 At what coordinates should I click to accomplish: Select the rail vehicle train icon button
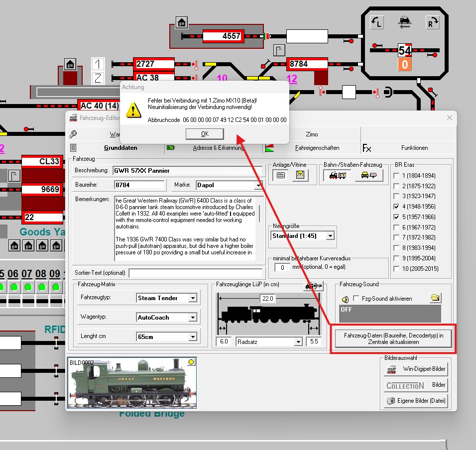[337, 175]
